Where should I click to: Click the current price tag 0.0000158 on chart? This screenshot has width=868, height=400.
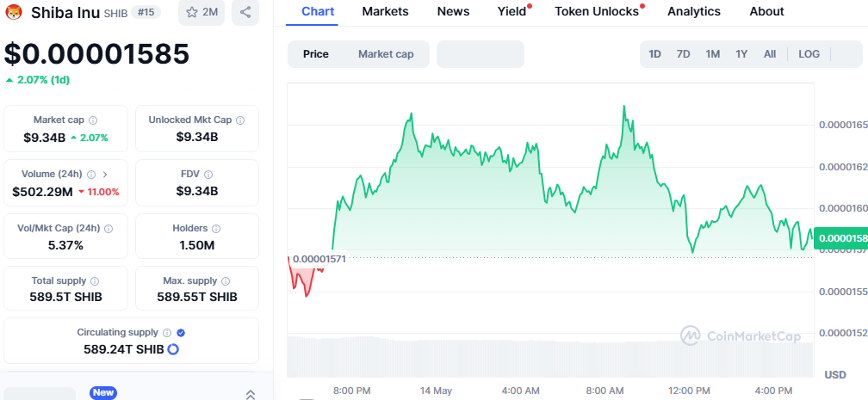pos(840,238)
